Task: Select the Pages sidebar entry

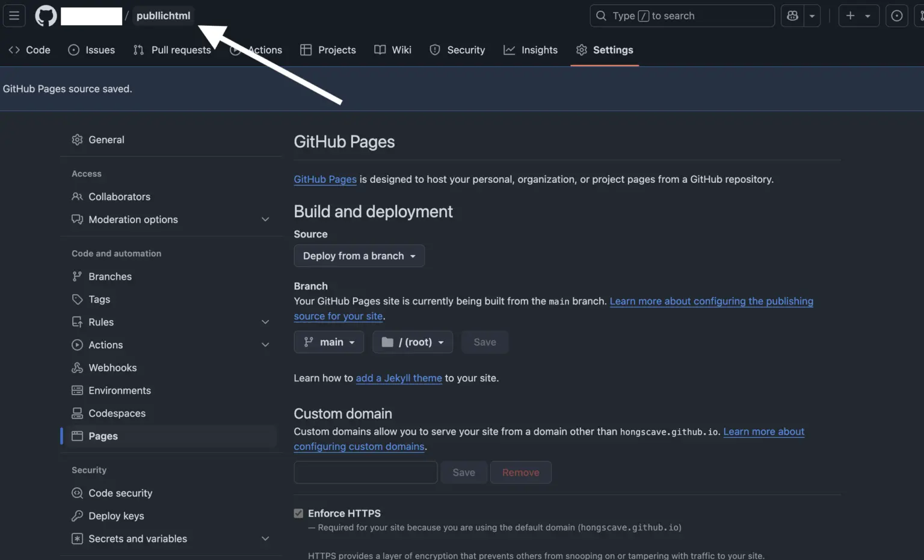Action: click(102, 436)
